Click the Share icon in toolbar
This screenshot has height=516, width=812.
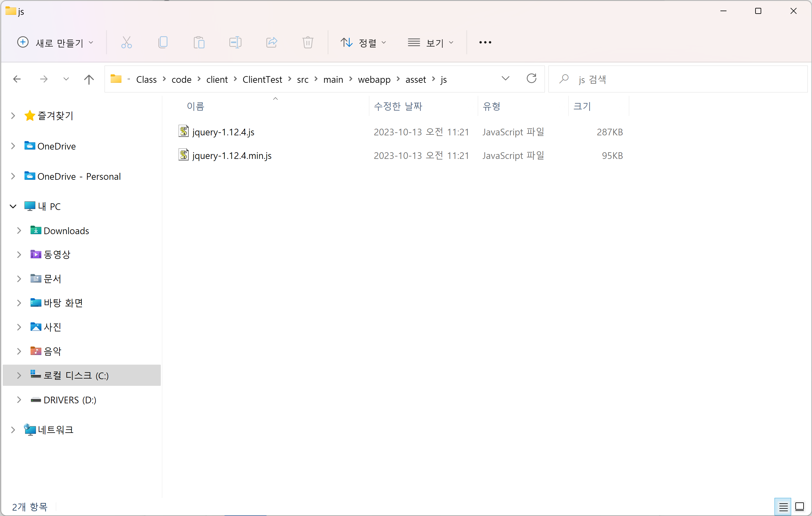click(x=271, y=43)
